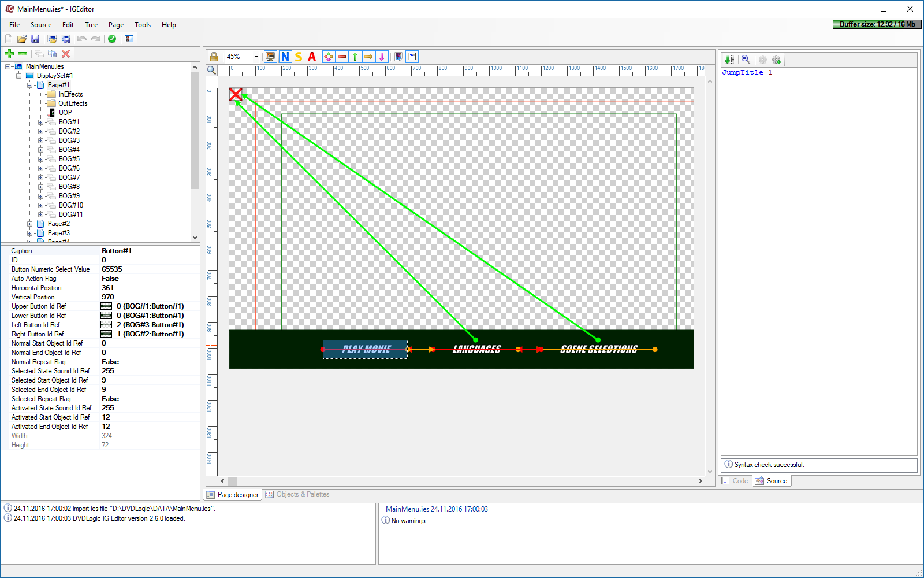Toggle the yellow S selected state button

[299, 57]
